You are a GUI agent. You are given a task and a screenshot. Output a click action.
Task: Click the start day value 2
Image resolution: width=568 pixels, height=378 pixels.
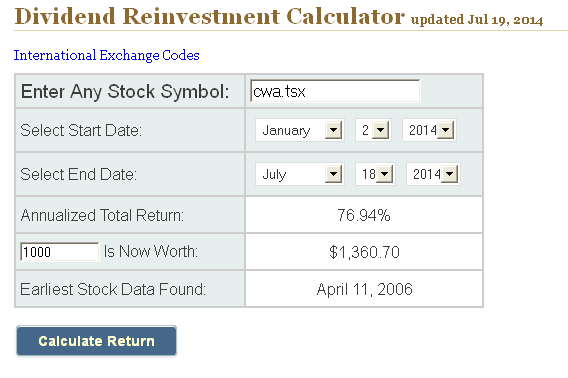tap(364, 130)
